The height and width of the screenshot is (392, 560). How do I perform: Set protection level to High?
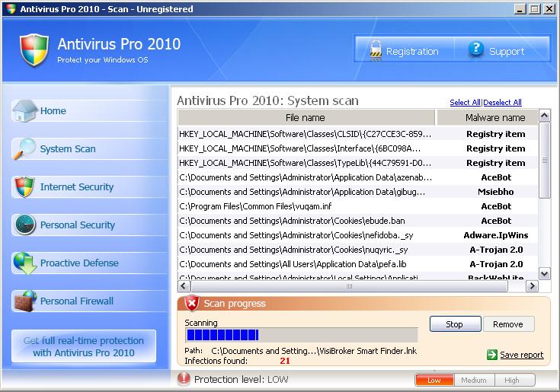point(514,381)
